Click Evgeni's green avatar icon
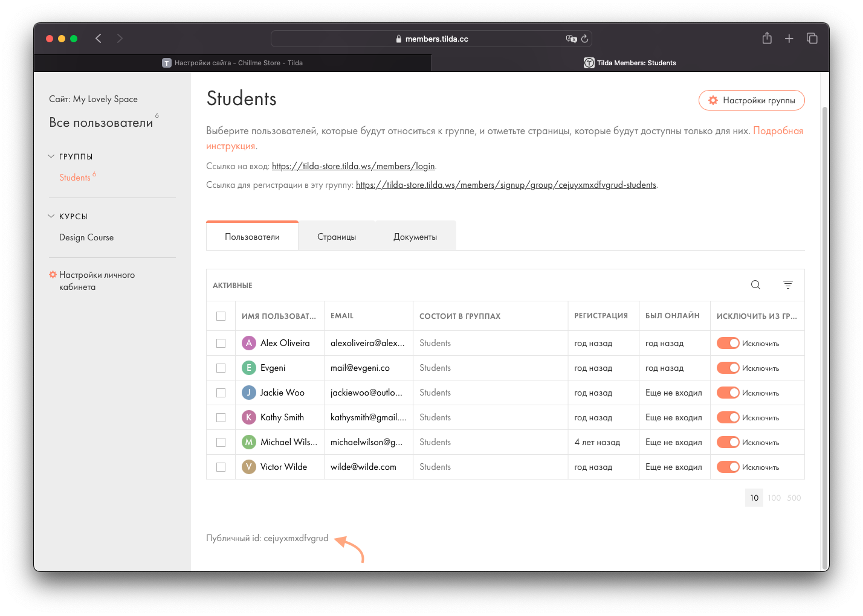 coord(249,368)
